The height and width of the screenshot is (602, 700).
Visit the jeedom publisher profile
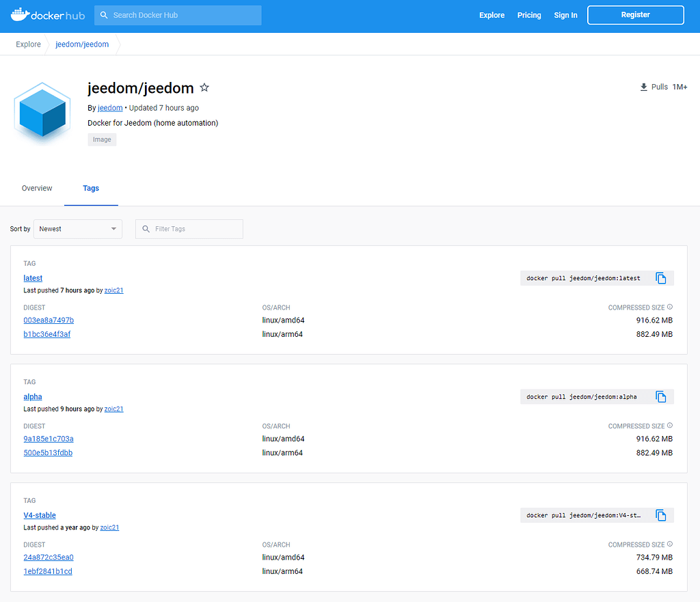tap(109, 107)
